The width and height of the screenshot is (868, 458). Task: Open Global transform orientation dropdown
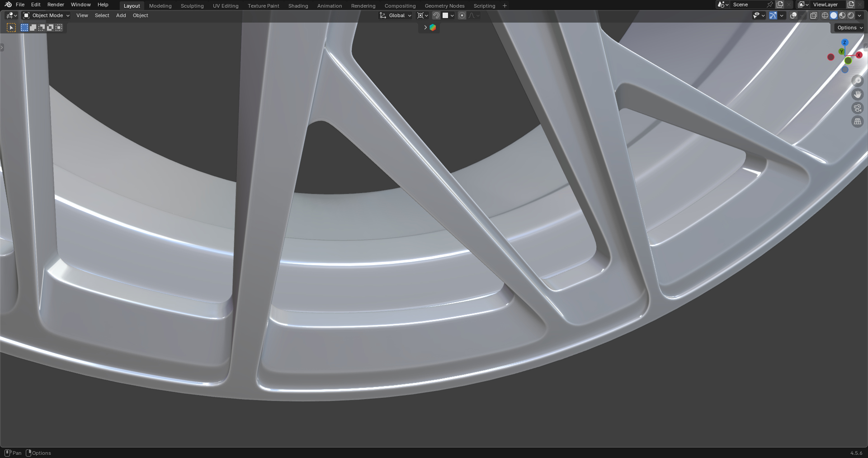pos(396,15)
